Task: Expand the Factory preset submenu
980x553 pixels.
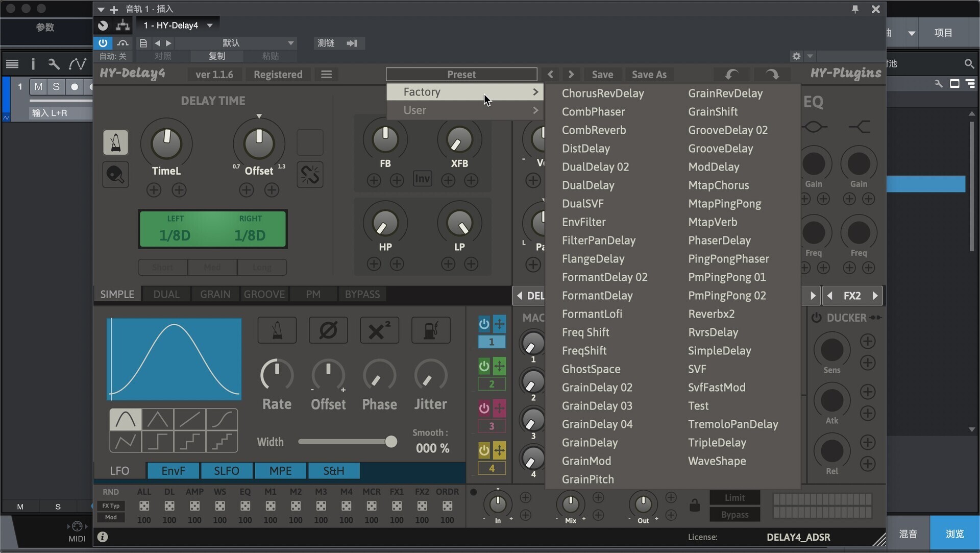Action: point(465,92)
